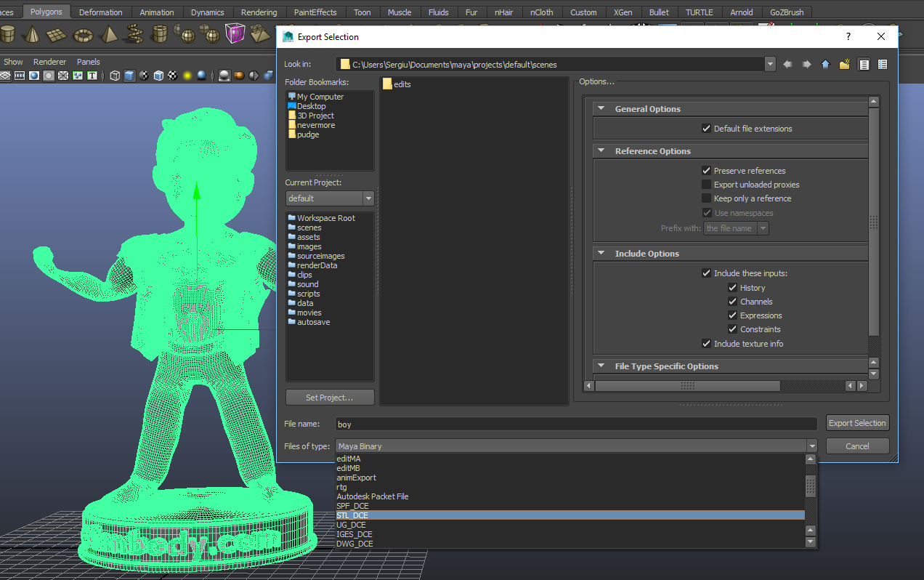Uncheck Default file extensions

point(706,129)
